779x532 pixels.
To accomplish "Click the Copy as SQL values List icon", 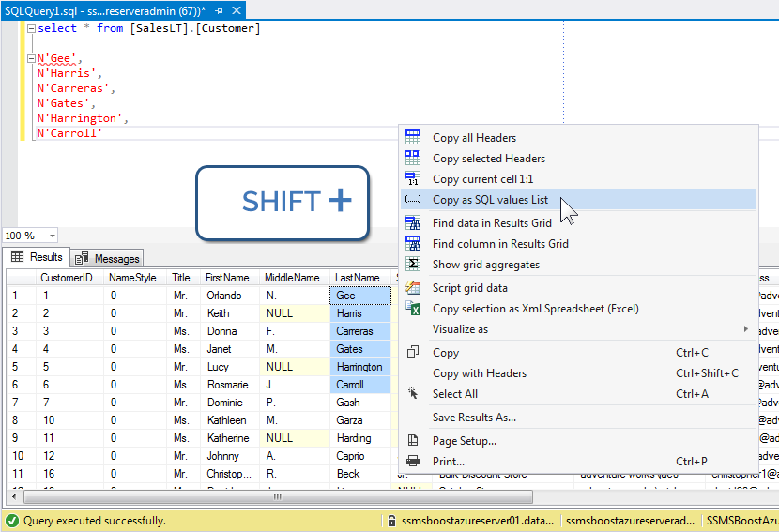I will pos(413,200).
